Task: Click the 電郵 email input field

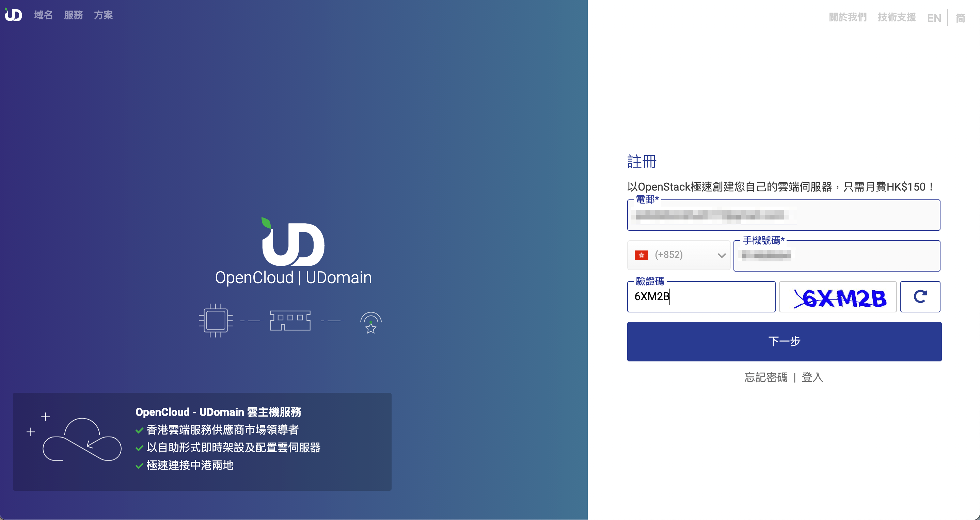Action: (783, 216)
